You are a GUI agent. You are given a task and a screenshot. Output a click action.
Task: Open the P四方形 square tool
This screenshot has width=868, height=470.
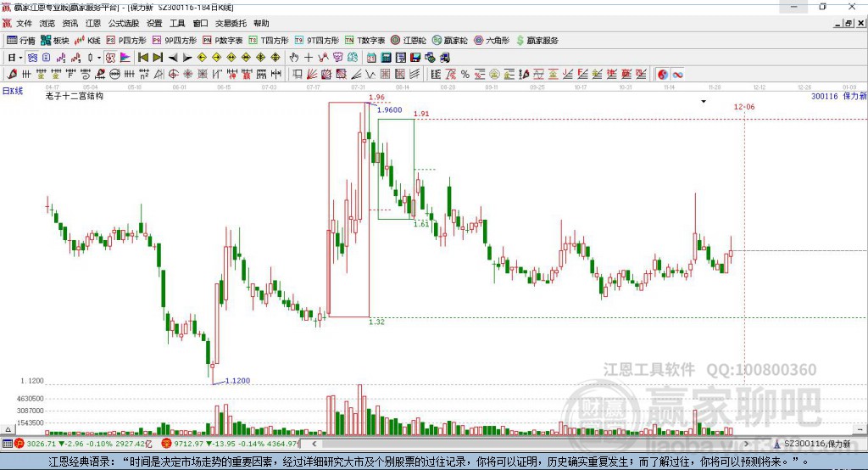click(x=126, y=41)
